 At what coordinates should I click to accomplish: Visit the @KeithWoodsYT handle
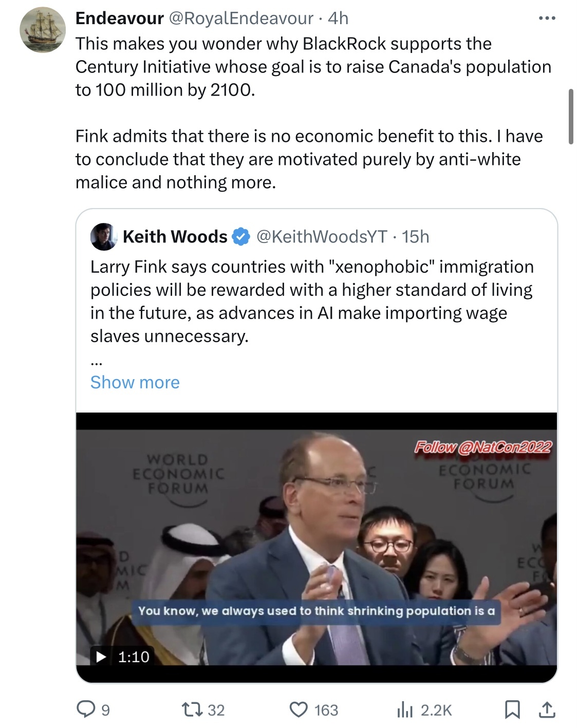(321, 236)
